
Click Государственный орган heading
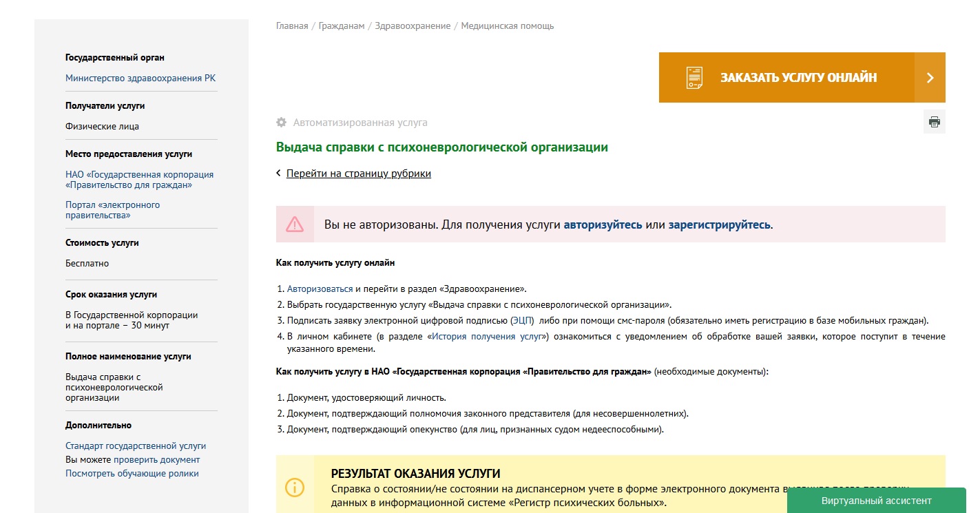pyautogui.click(x=115, y=58)
